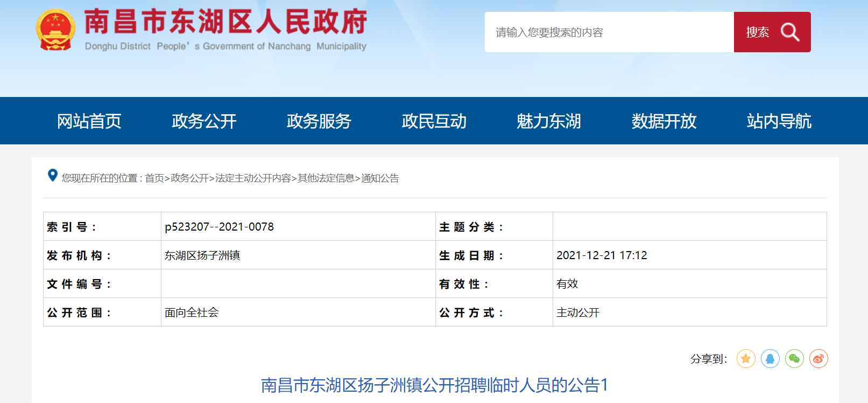Go to 通知公告 in breadcrumb

point(380,178)
